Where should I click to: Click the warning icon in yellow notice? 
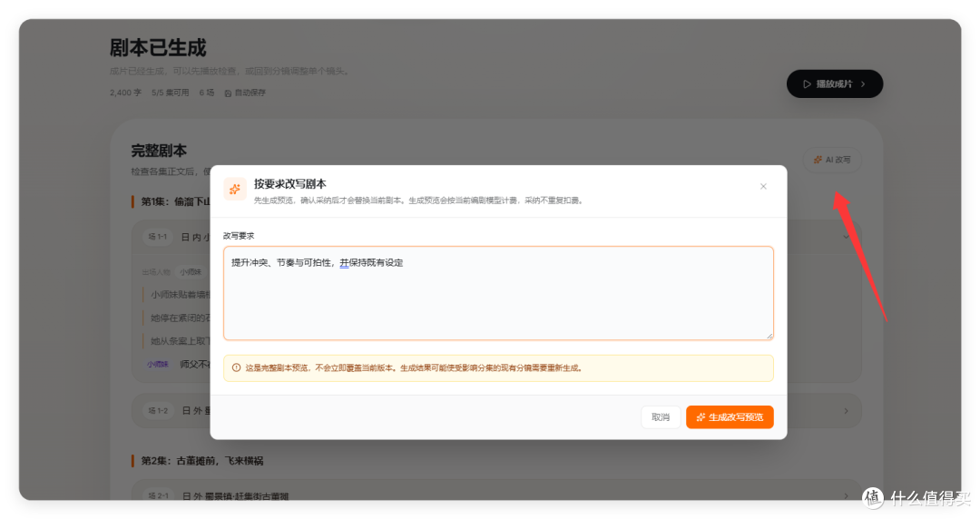[236, 367]
